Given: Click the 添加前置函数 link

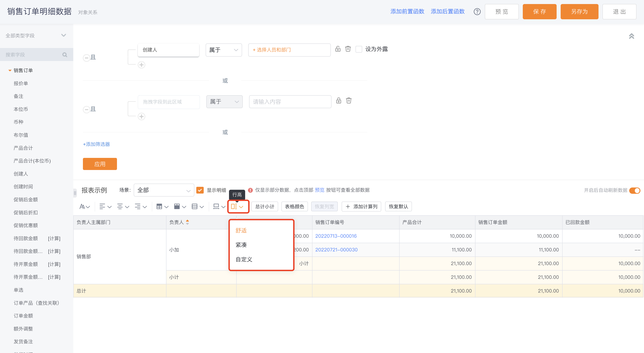Looking at the screenshot, I should [x=407, y=11].
